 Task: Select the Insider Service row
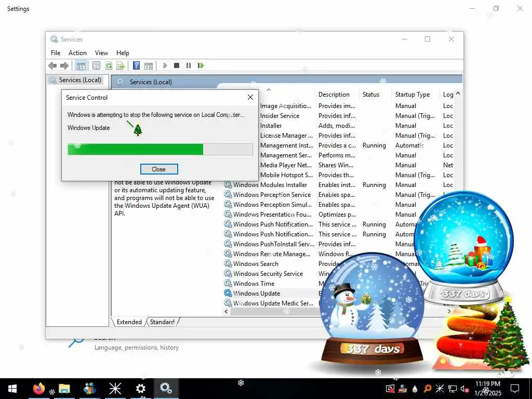356,116
